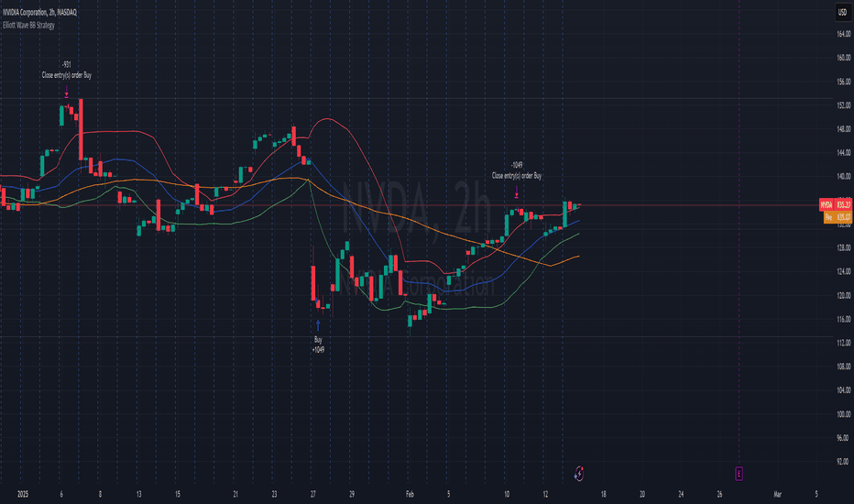Click 160.00 on the price axis
854x504 pixels.
pyautogui.click(x=843, y=57)
